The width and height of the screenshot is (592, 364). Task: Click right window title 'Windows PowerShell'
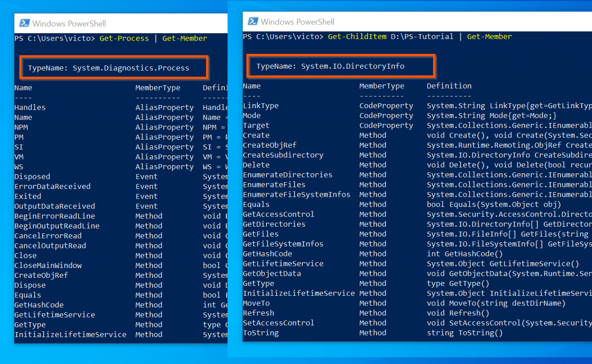coord(297,22)
